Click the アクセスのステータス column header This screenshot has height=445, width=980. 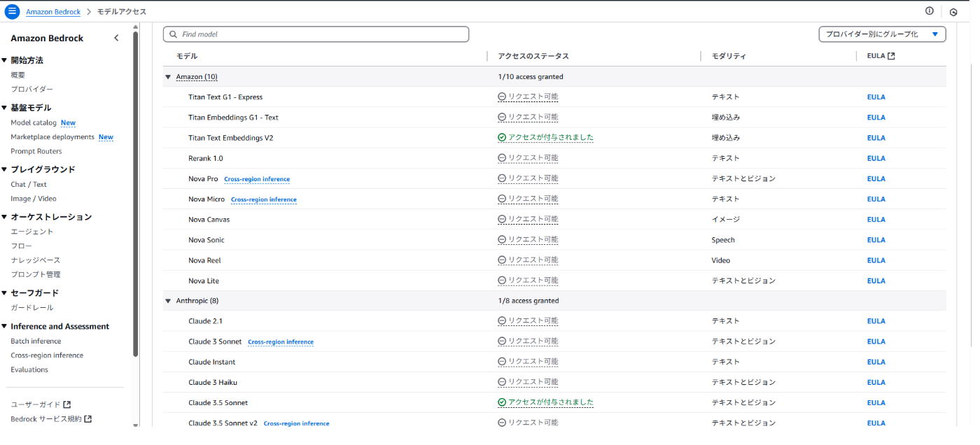pos(533,56)
